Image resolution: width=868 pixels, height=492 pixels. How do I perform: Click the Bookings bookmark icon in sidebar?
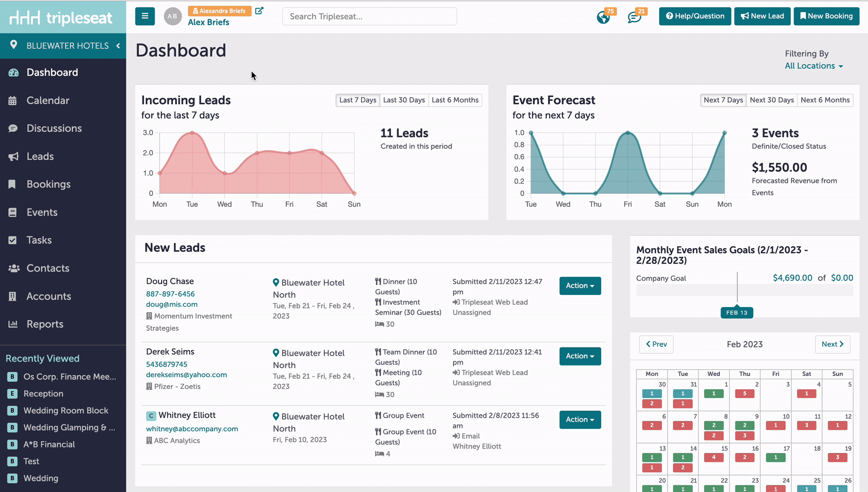pyautogui.click(x=12, y=184)
